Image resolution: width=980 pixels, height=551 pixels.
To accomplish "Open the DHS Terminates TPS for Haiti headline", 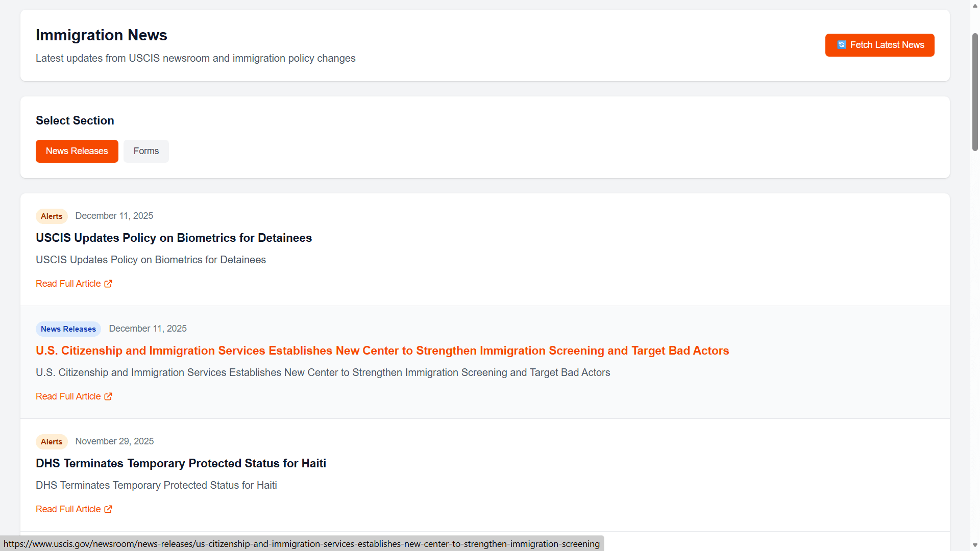I will point(181,463).
